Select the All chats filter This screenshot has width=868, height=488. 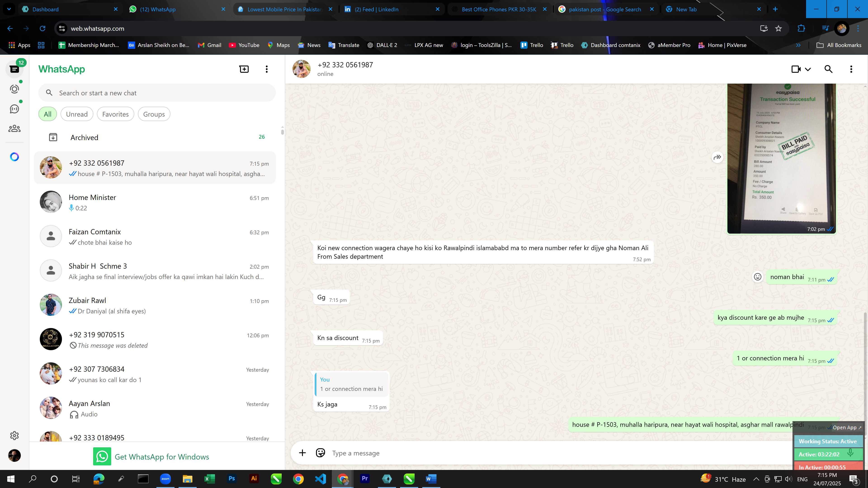[x=47, y=114]
